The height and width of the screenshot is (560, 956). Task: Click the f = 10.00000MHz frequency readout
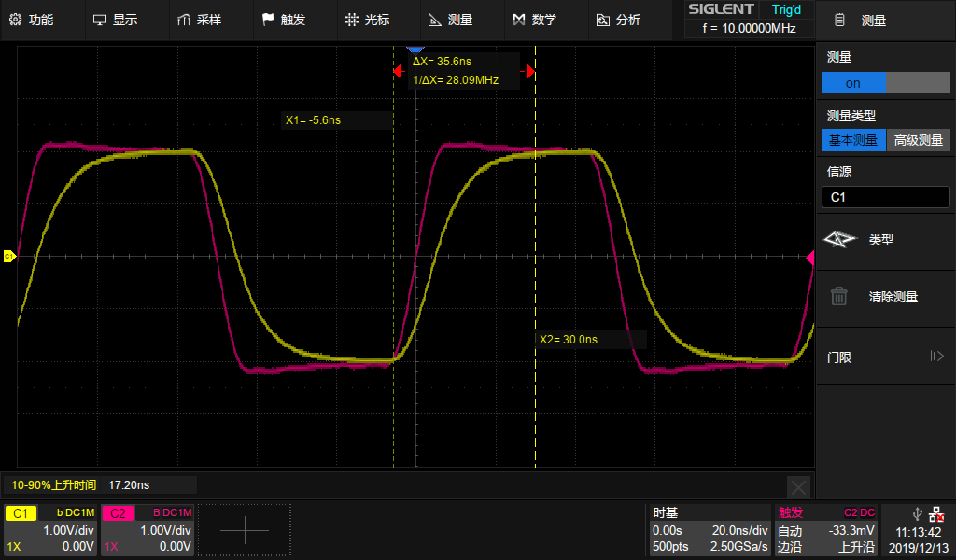point(750,28)
